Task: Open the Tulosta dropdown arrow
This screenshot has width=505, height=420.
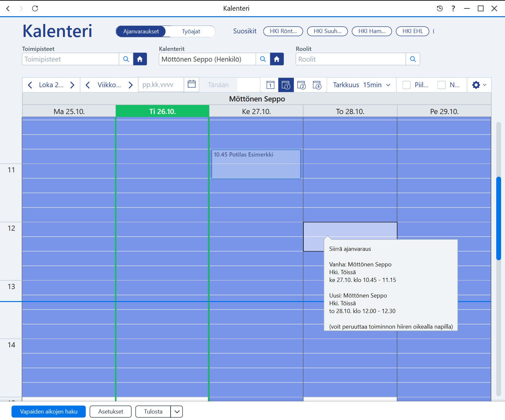Action: pos(177,412)
